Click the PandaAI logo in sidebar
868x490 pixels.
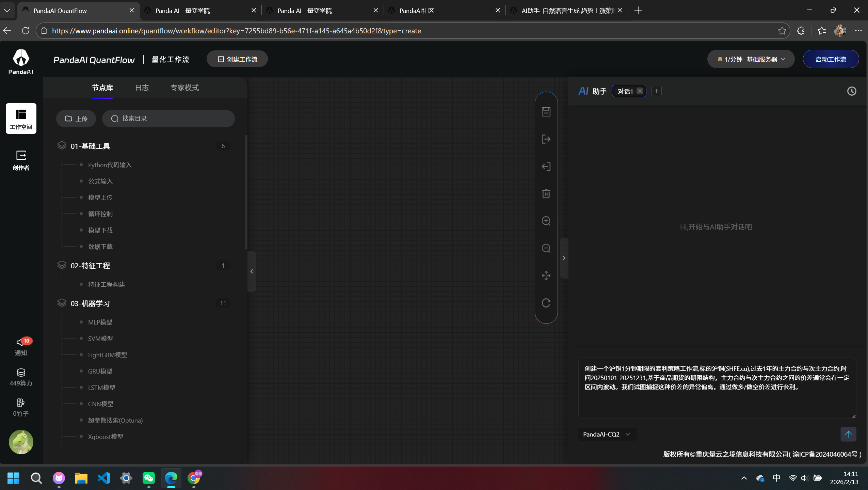[21, 62]
